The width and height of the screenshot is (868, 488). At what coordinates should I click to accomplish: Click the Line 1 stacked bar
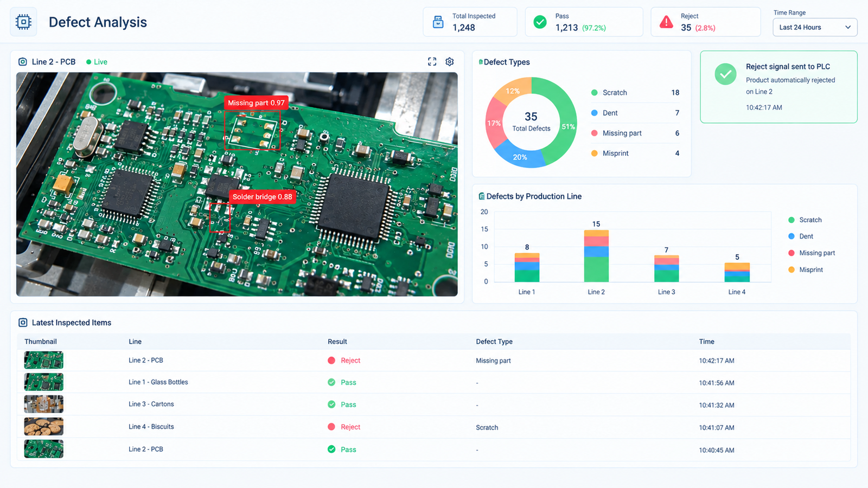coord(527,267)
